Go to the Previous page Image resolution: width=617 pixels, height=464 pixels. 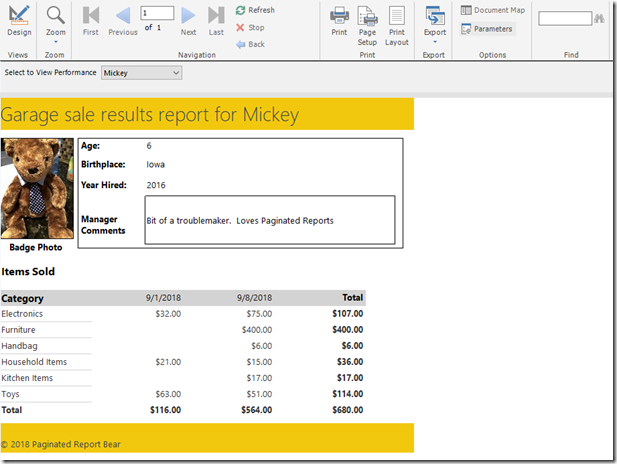(x=123, y=20)
